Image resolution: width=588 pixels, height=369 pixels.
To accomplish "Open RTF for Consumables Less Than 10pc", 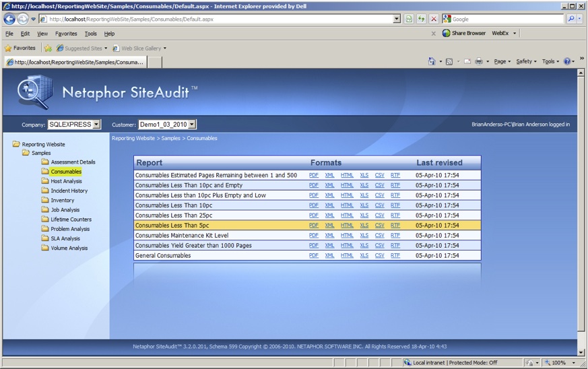I will [395, 205].
